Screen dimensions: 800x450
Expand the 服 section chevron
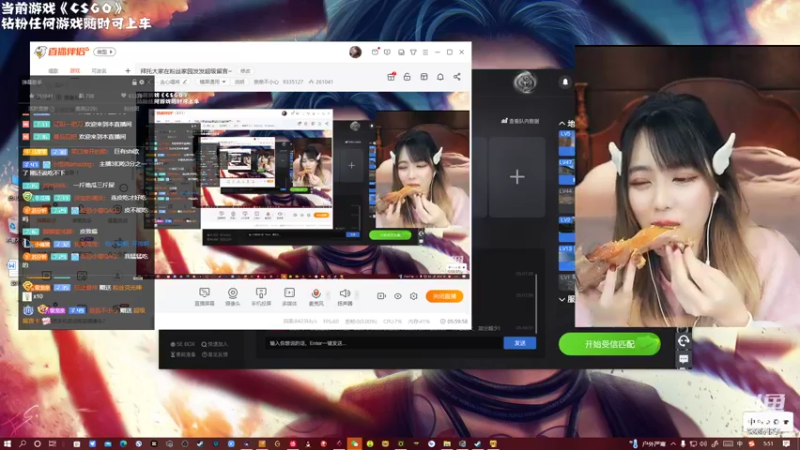[562, 299]
